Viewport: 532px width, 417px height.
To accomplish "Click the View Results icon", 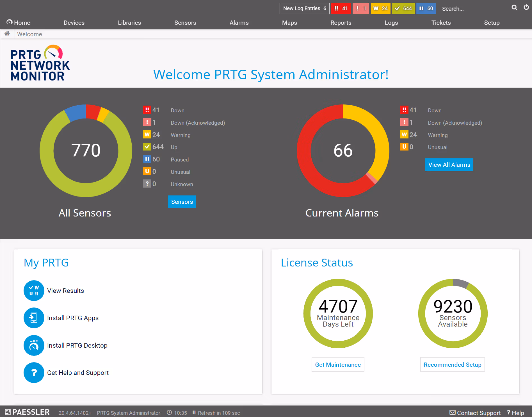I will (x=34, y=291).
